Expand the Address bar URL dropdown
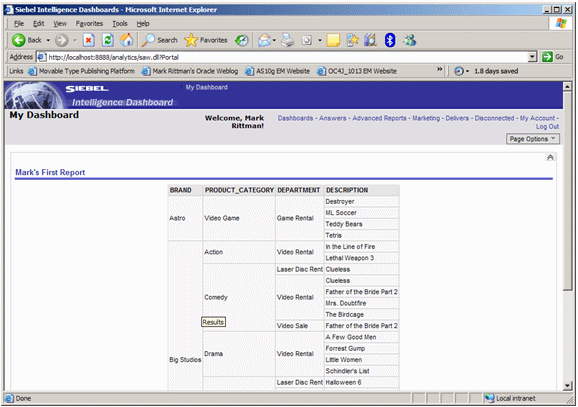578x407 pixels. [x=532, y=57]
